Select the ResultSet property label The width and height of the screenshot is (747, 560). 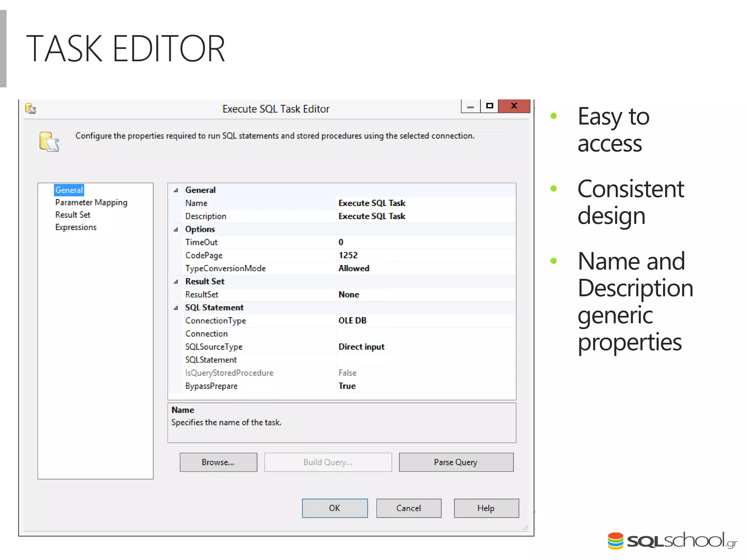pyautogui.click(x=202, y=295)
